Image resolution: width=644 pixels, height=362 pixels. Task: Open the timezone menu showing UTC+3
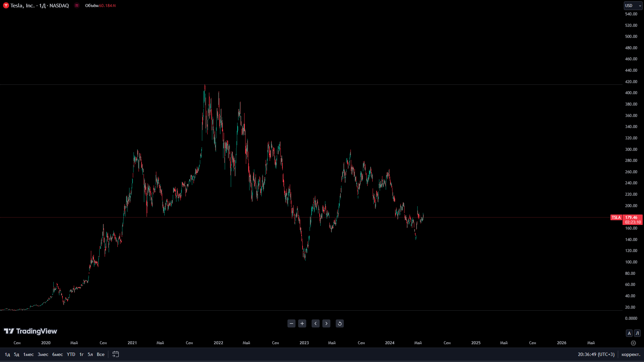[x=596, y=354]
